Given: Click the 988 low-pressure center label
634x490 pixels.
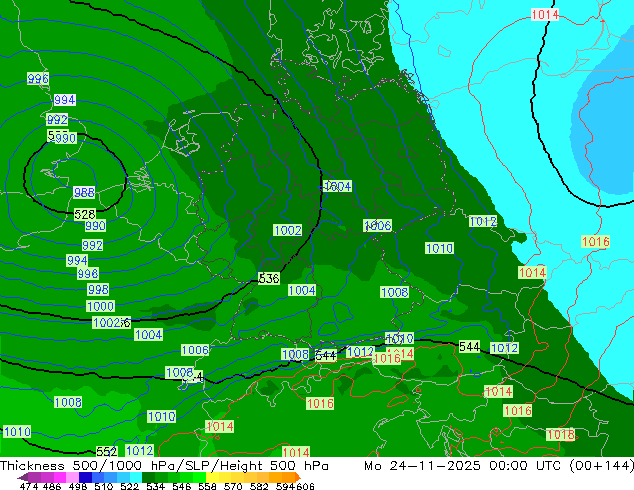Looking at the screenshot, I should pos(84,192).
